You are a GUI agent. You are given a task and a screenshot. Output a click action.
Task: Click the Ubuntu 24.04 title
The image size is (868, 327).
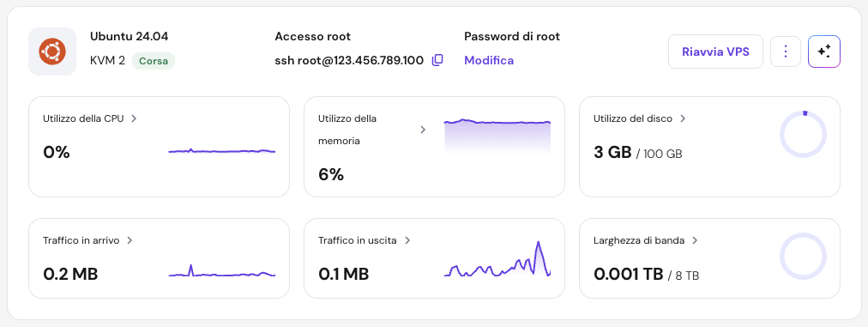point(129,37)
